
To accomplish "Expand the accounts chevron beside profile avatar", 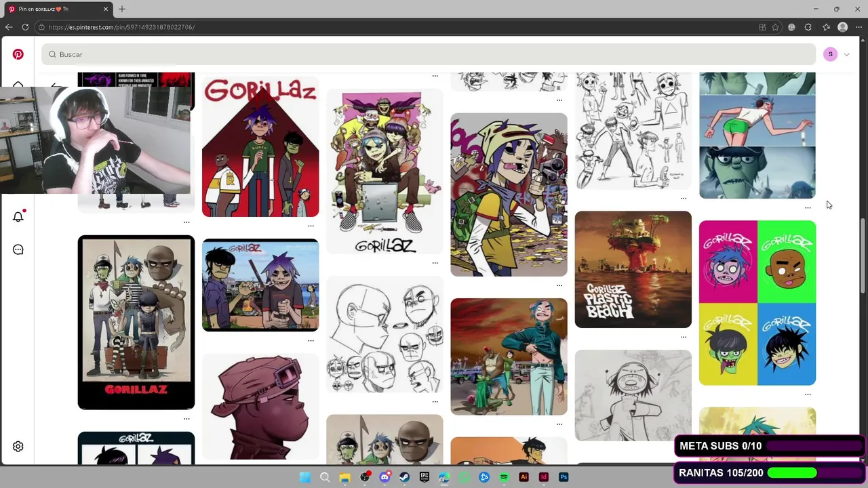I will tap(846, 54).
